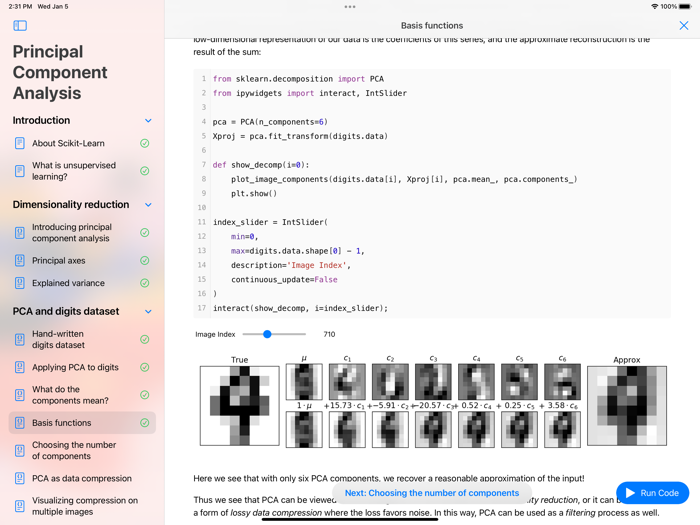
Task: Click the Basis functions lesson icon
Action: click(20, 422)
